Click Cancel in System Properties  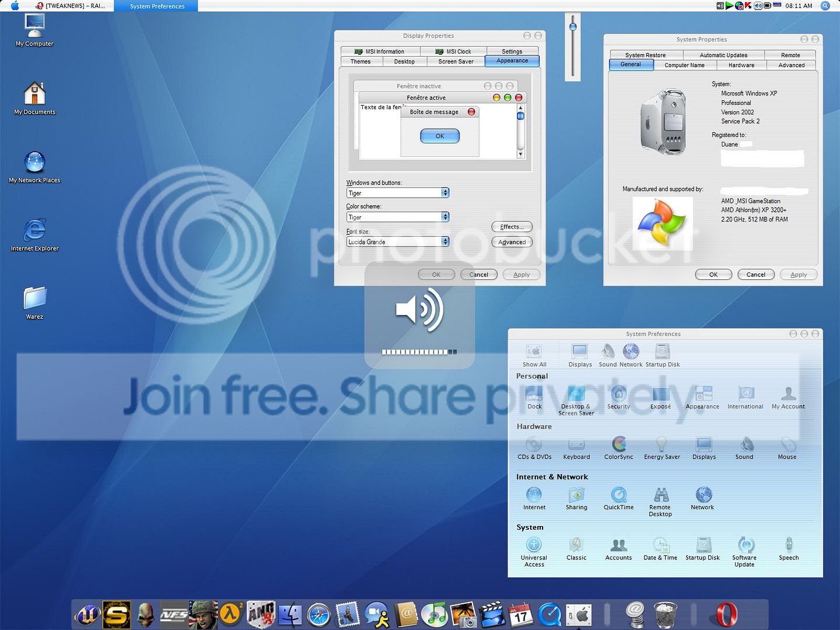click(756, 274)
